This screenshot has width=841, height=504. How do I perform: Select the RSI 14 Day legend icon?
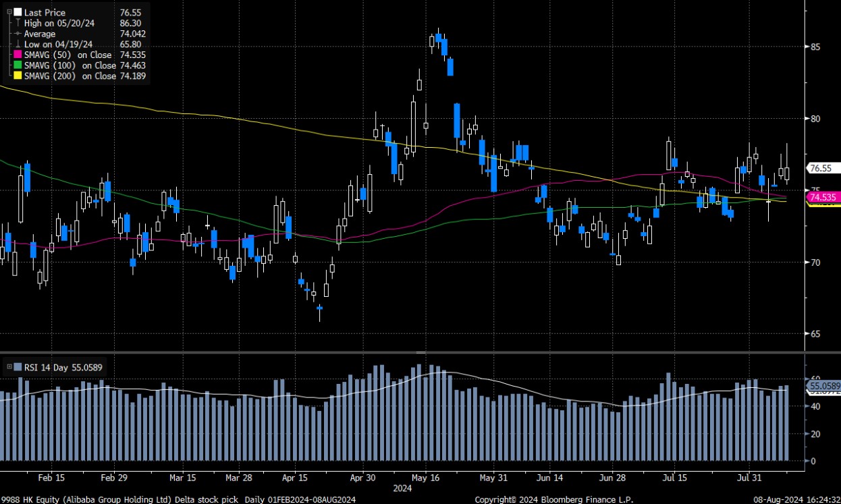tap(17, 367)
